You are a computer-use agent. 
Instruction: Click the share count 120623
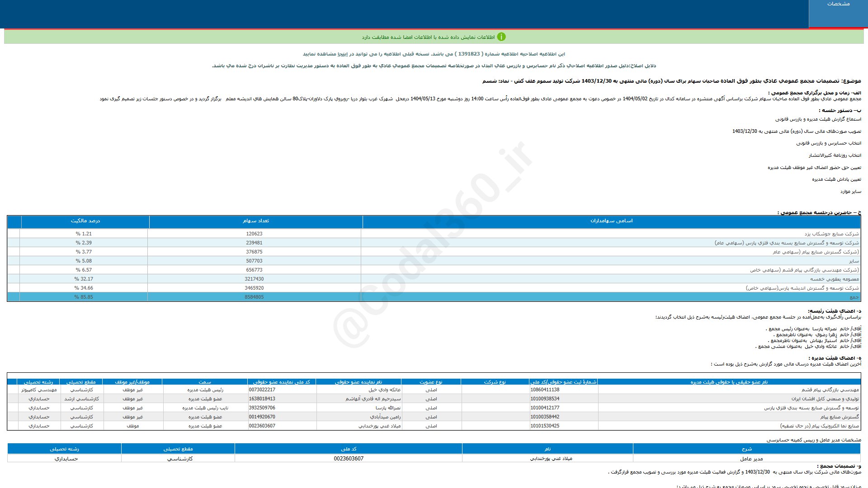click(254, 234)
